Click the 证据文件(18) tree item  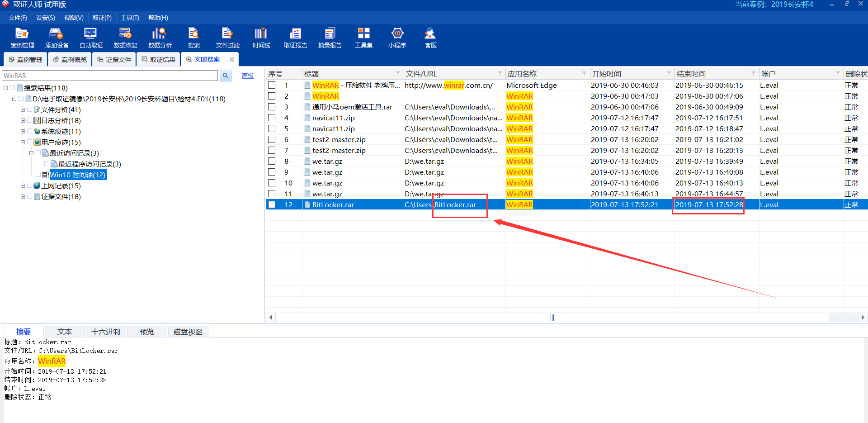click(61, 196)
